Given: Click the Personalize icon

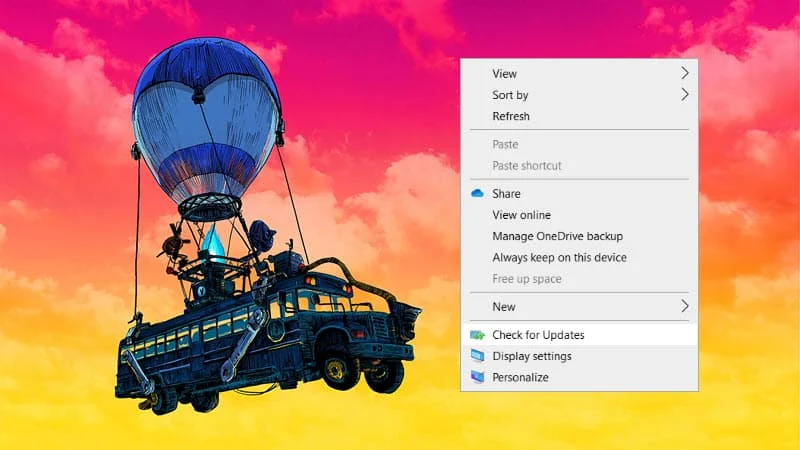Looking at the screenshot, I should (478, 377).
